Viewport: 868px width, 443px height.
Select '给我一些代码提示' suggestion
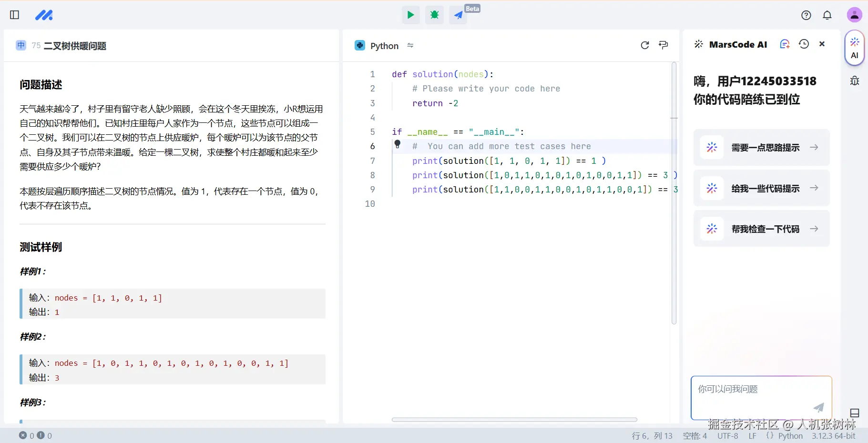click(761, 188)
